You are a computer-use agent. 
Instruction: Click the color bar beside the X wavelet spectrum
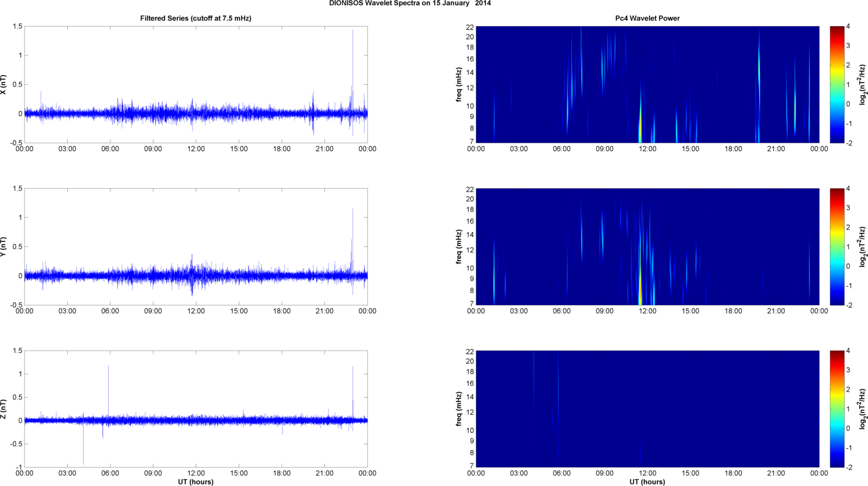coord(837,85)
